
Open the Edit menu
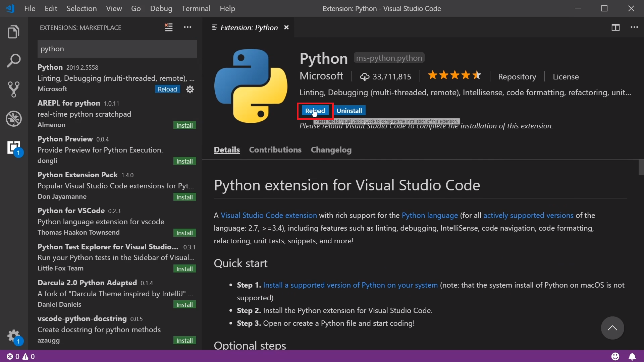(51, 8)
